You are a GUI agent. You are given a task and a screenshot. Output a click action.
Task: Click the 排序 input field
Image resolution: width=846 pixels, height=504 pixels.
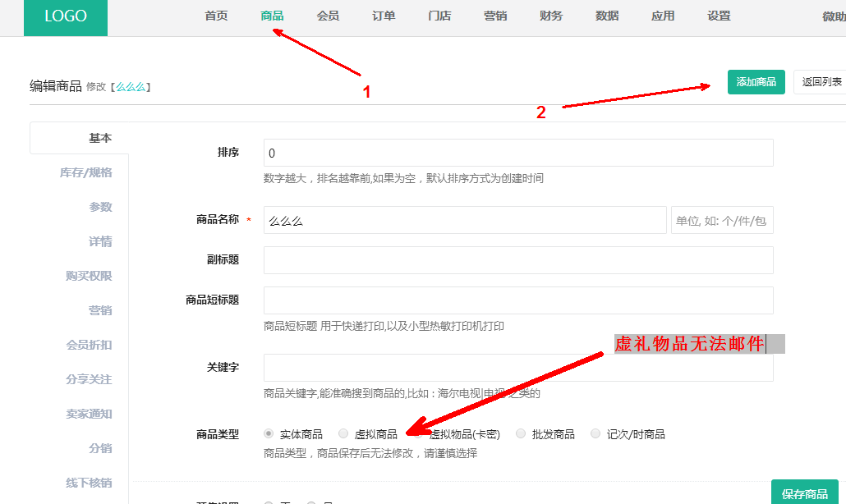[x=517, y=153]
